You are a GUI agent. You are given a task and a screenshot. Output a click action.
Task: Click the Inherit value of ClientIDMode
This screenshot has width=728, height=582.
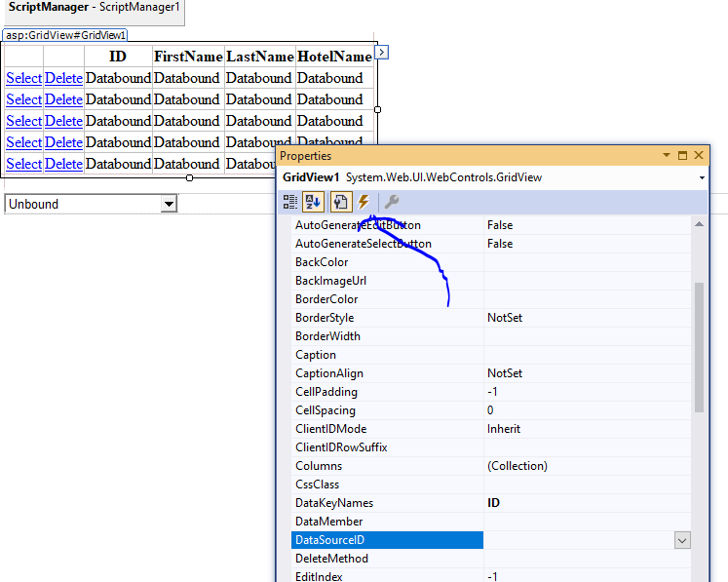coord(504,429)
